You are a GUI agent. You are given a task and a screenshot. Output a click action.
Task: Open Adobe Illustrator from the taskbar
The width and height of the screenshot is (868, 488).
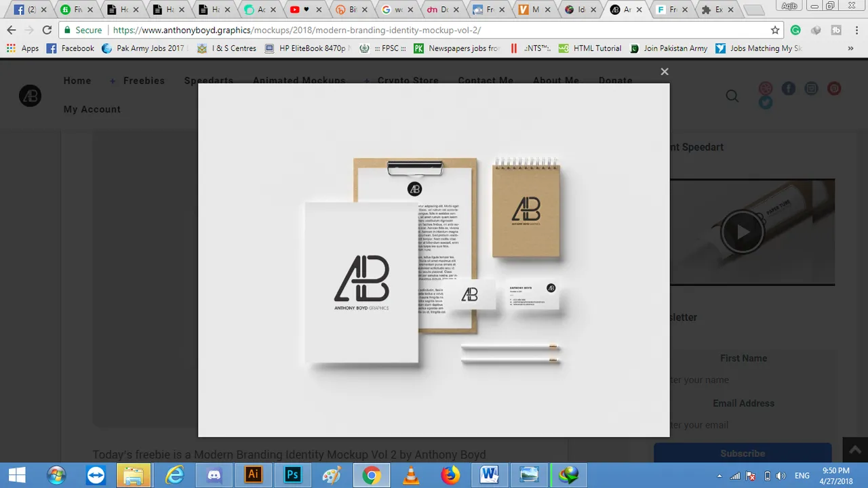(253, 475)
